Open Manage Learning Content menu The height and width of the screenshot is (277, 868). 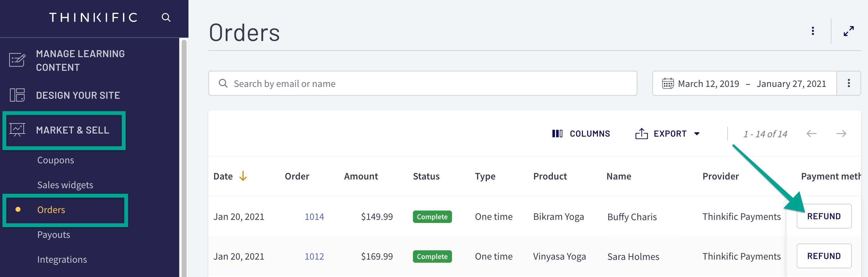[80, 60]
